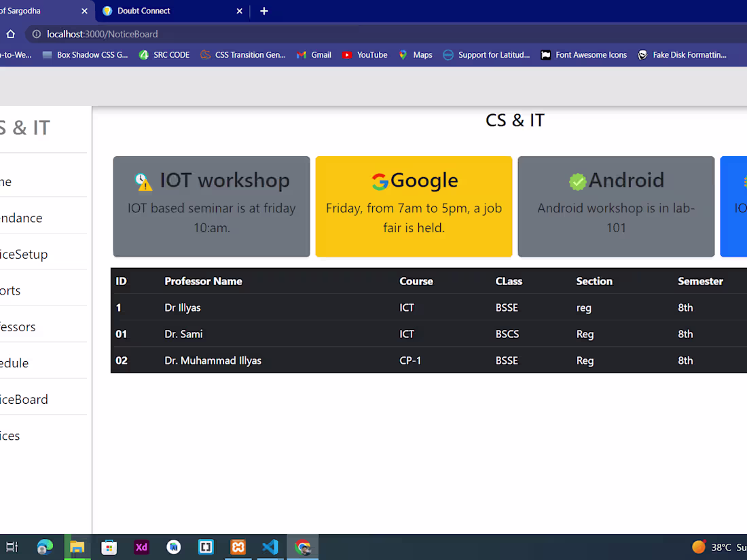Open a new browser tab

point(264,11)
